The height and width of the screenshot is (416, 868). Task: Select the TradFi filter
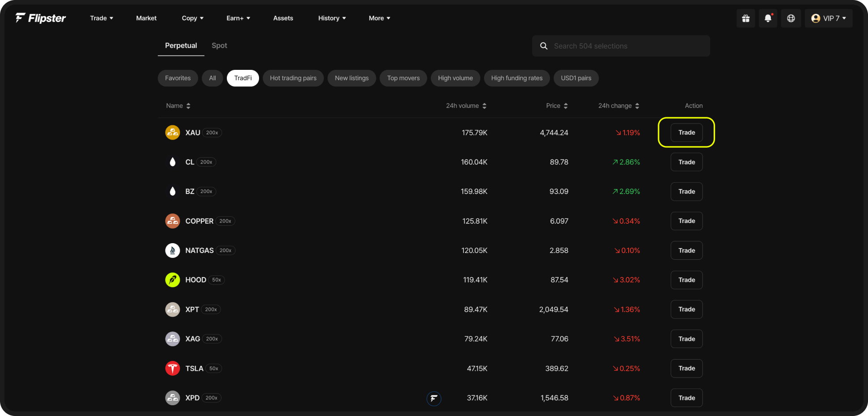(243, 78)
